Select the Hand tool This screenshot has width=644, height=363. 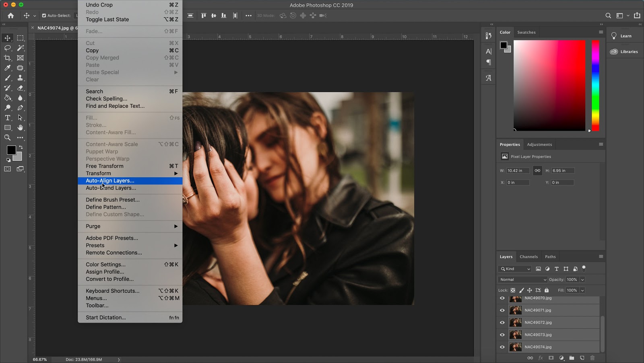20,127
